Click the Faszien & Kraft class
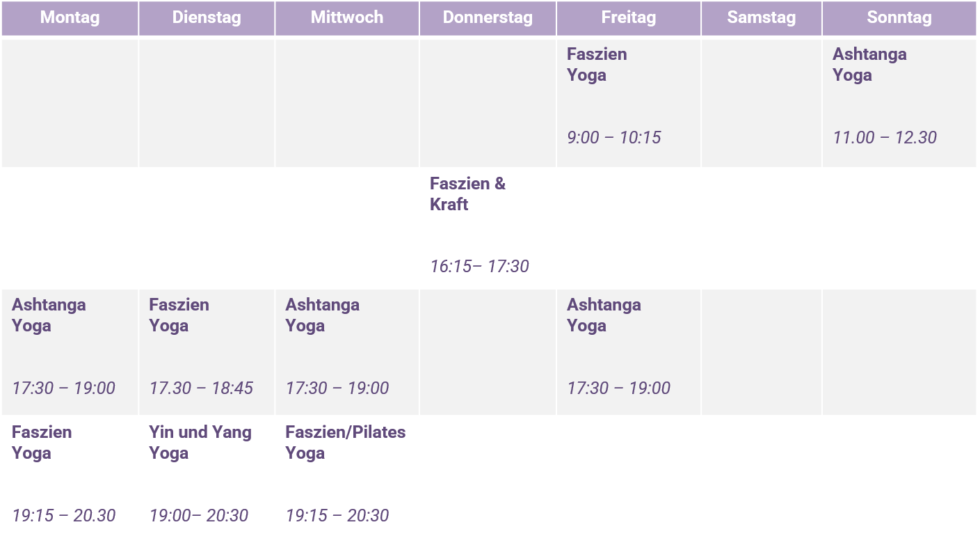 click(x=467, y=194)
